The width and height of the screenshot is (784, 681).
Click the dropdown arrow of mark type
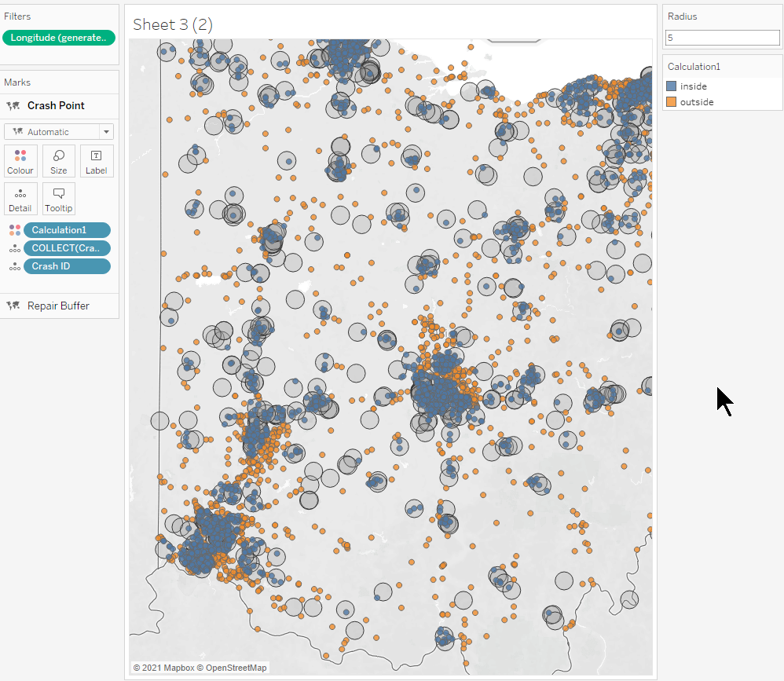(107, 132)
